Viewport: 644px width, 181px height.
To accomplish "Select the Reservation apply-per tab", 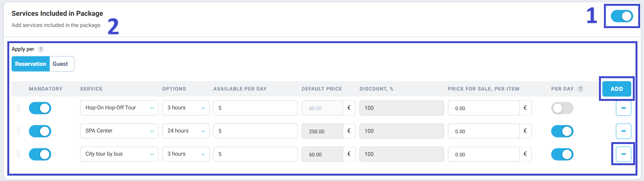I will [x=31, y=64].
